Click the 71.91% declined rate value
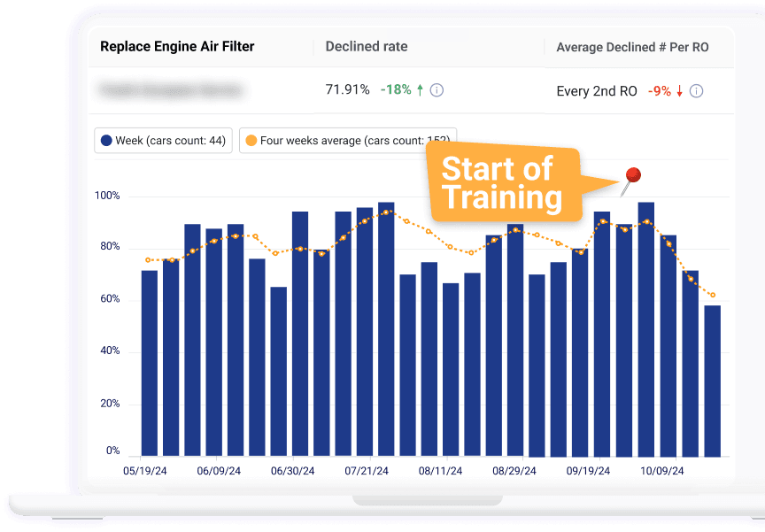The width and height of the screenshot is (765, 532). 347,90
